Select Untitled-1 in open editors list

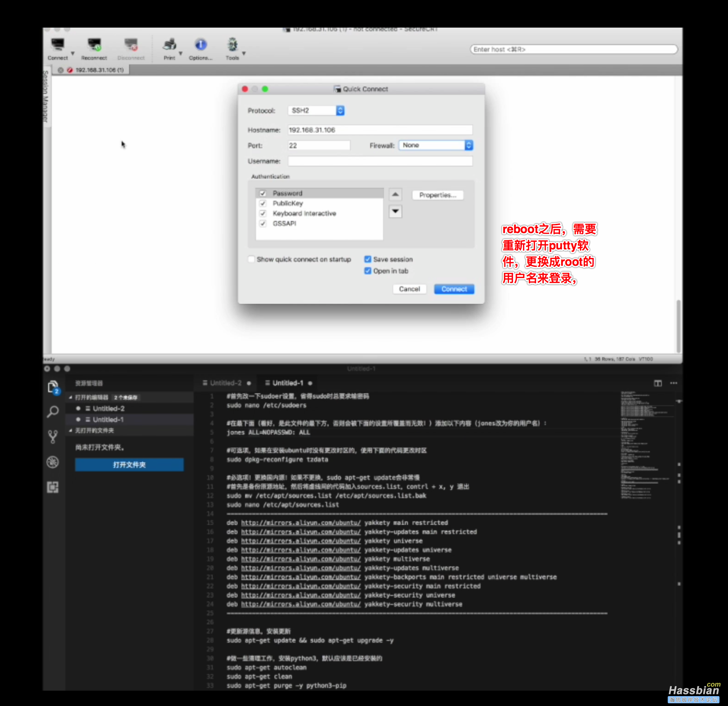click(108, 419)
